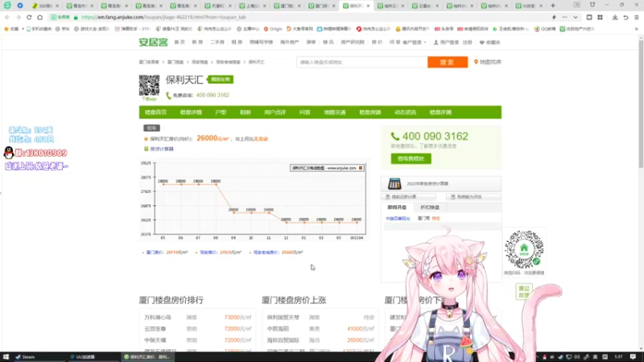Open the QQ邮箱 bookmark

pos(545,29)
